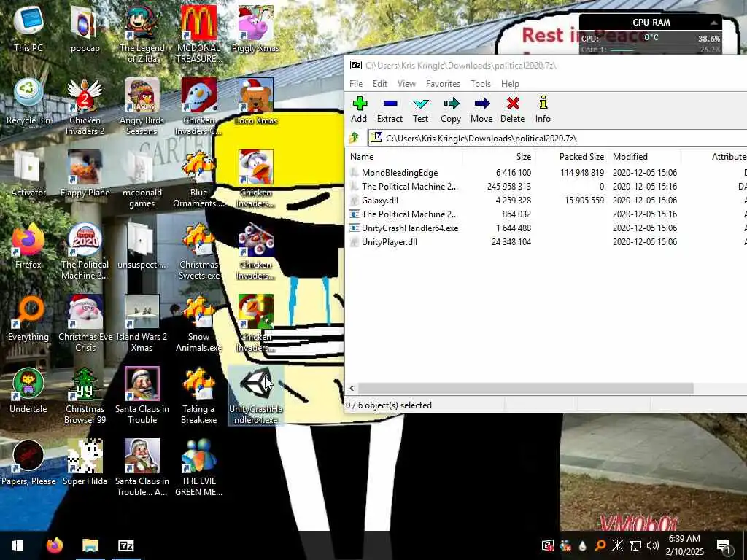The height and width of the screenshot is (560, 747).
Task: Hit the red Delete toolbar icon
Action: 513,109
